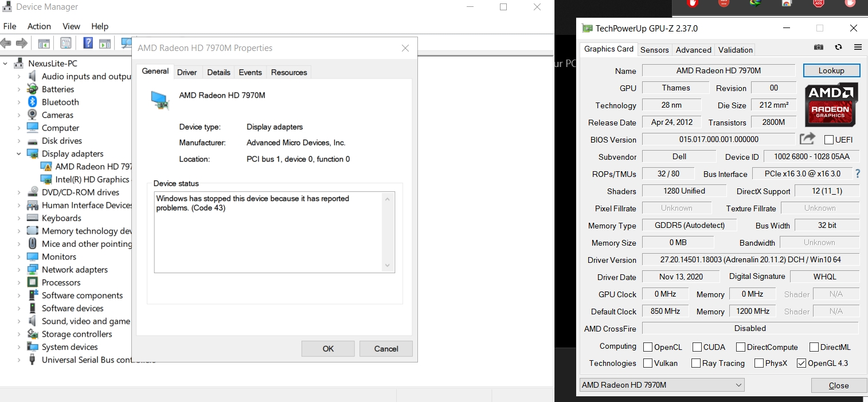The image size is (868, 402).
Task: Open the Properties toolbar icon in Device Manager
Action: coord(66,43)
